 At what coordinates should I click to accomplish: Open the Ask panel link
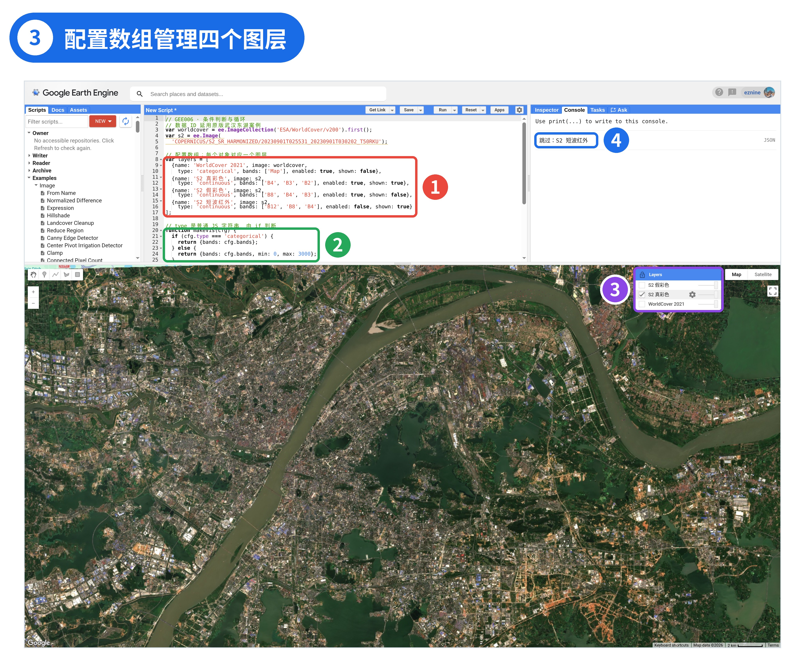619,110
